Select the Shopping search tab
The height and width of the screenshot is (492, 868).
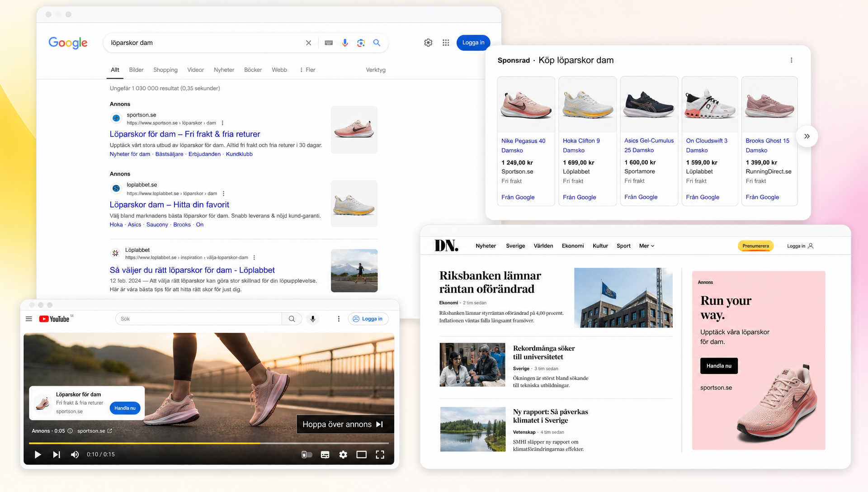[165, 70]
